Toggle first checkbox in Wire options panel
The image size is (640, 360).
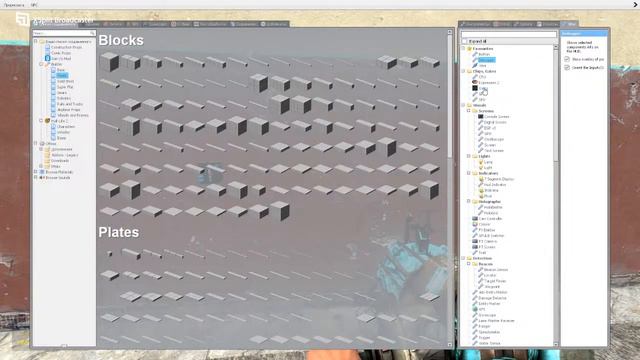567,59
